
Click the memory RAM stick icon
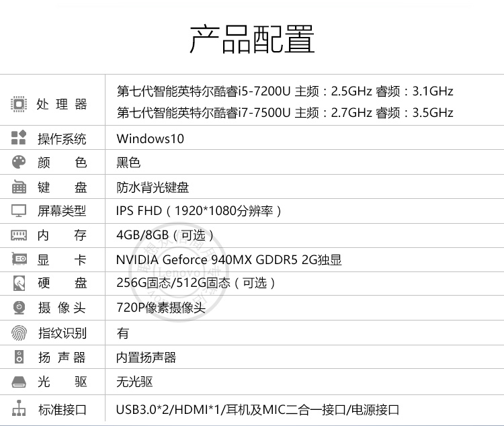(x=19, y=235)
